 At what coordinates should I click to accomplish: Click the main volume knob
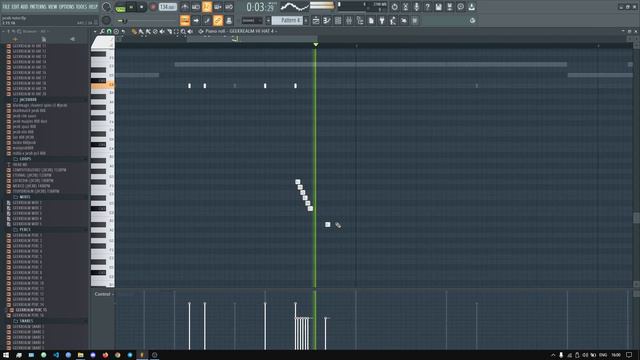pyautogui.click(x=107, y=7)
